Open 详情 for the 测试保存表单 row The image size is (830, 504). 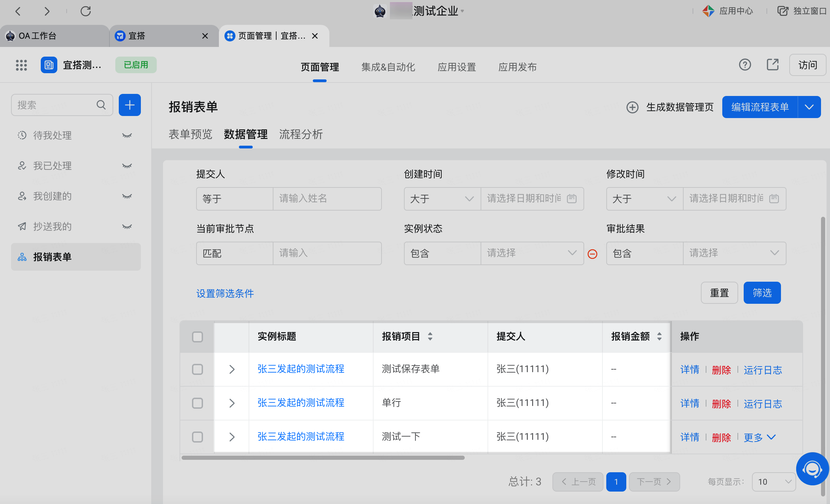[689, 370]
